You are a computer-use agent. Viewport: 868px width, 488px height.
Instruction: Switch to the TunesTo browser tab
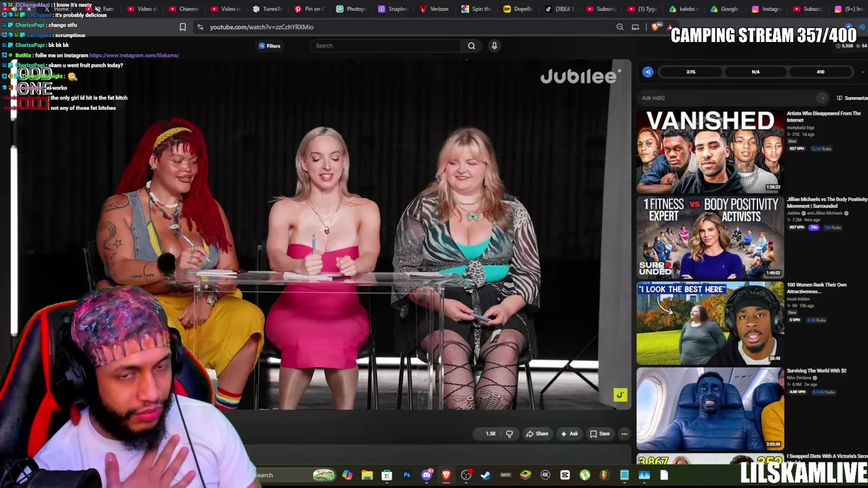[267, 9]
